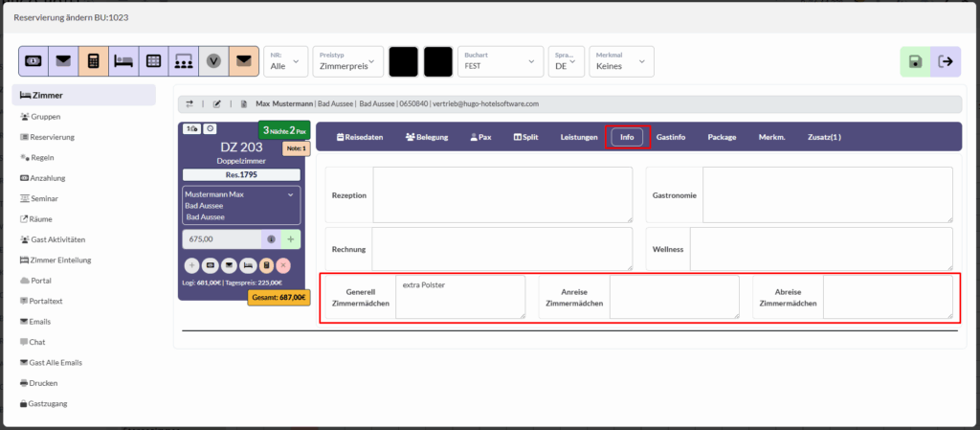Click the Note: 1 badge

(x=296, y=148)
